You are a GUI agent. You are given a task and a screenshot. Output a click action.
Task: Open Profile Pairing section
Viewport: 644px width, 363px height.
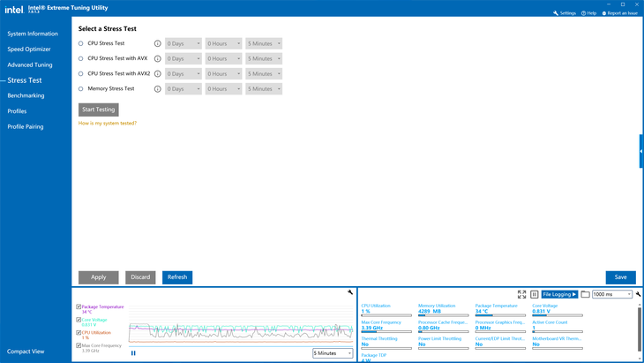pos(26,127)
